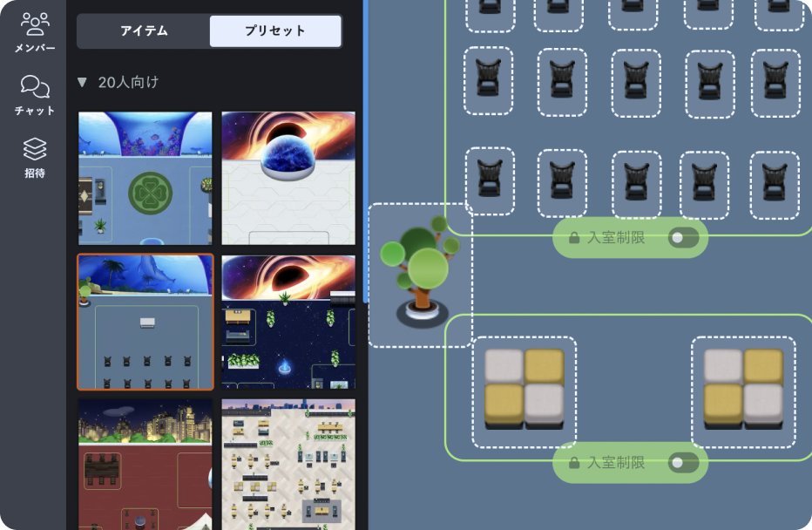Select first chair in row above lock
The image size is (812, 530).
490,180
